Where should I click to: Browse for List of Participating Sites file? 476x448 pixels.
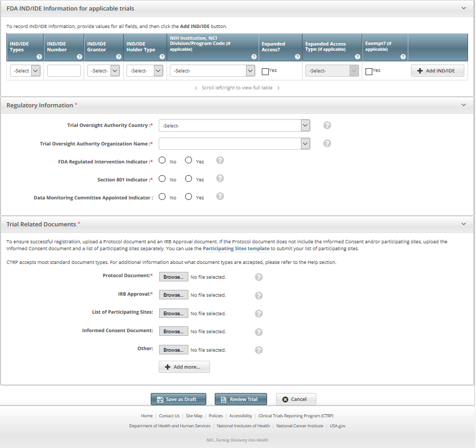173,313
